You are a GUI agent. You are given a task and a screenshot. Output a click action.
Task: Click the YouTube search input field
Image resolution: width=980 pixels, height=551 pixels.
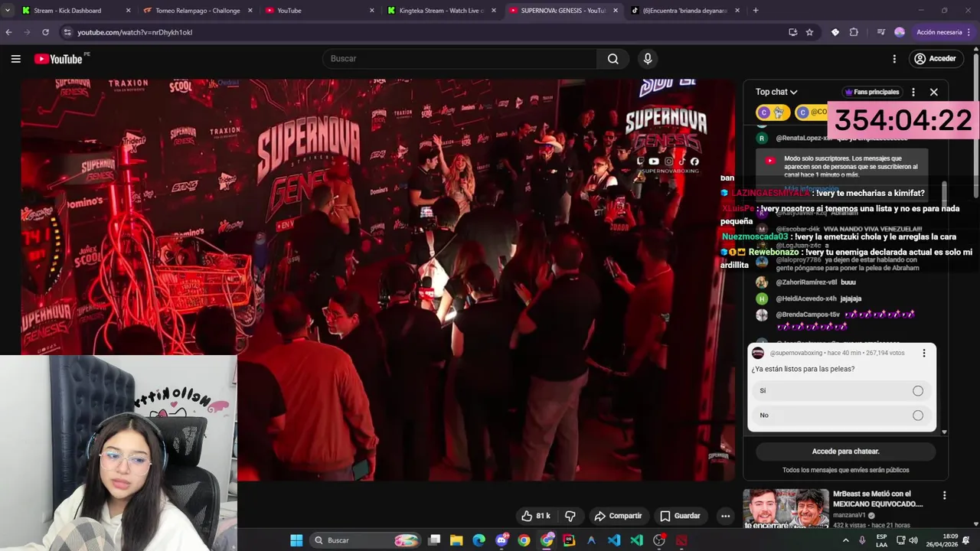(x=459, y=59)
